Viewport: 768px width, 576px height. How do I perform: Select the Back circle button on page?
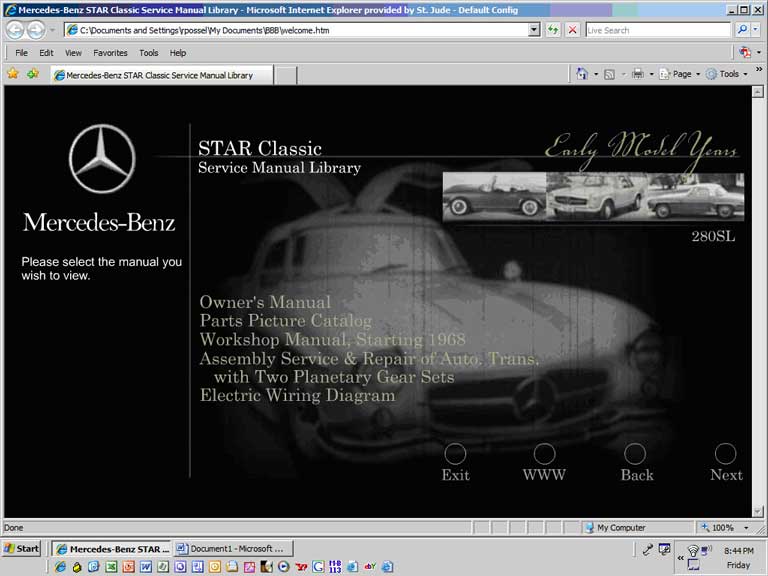point(635,454)
